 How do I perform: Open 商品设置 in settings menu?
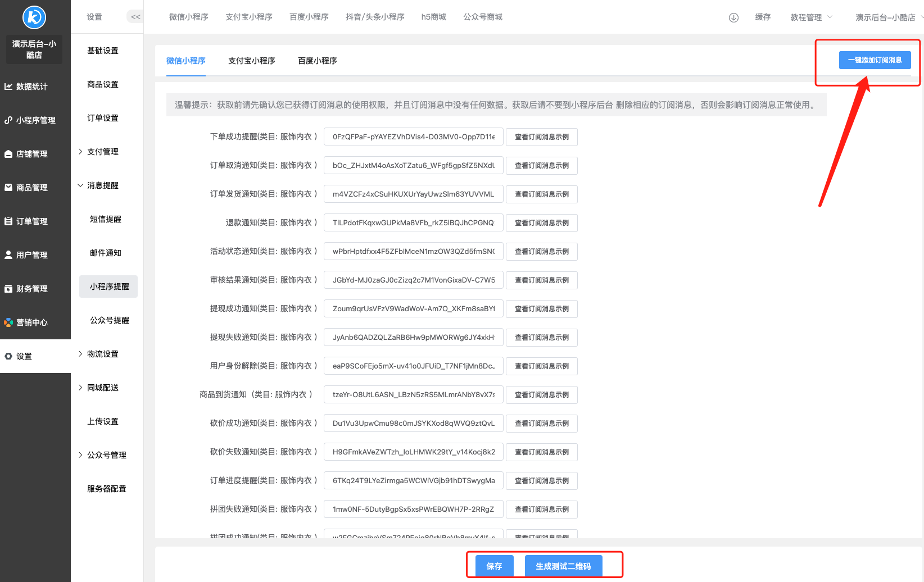click(x=103, y=84)
